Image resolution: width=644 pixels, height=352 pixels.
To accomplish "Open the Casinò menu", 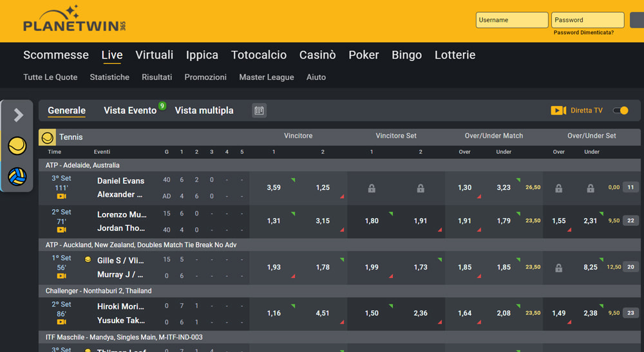I will point(317,55).
